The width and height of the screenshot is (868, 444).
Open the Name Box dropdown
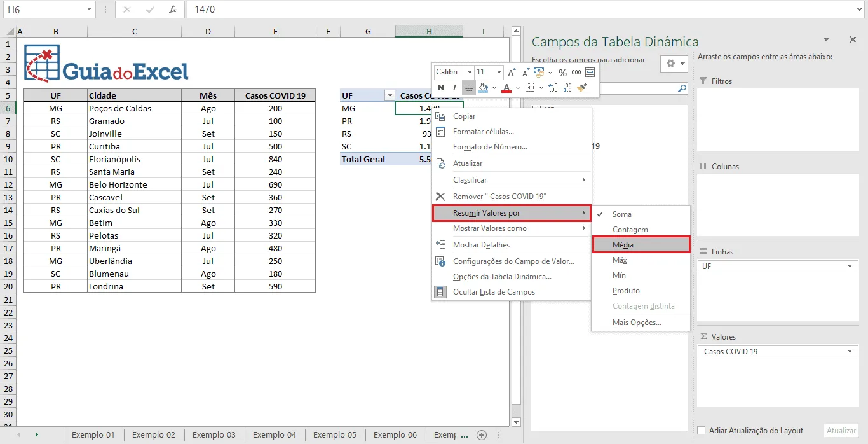click(89, 10)
